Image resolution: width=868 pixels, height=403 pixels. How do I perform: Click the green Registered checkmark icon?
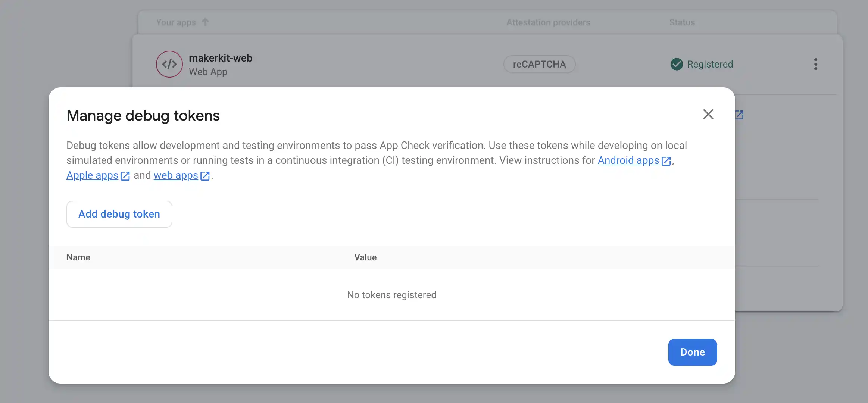pos(677,64)
